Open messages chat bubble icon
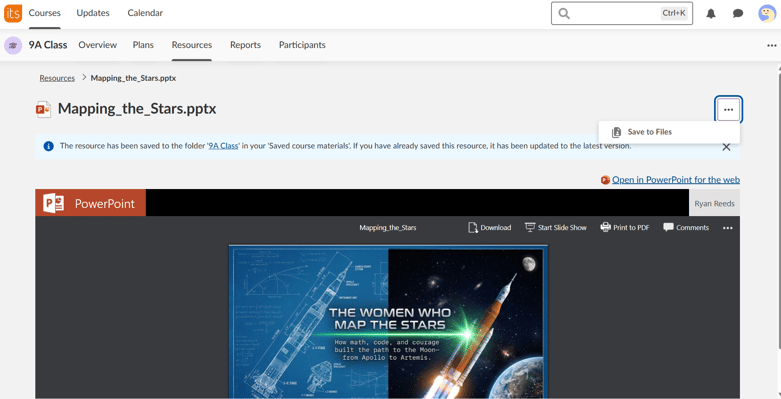 point(738,14)
